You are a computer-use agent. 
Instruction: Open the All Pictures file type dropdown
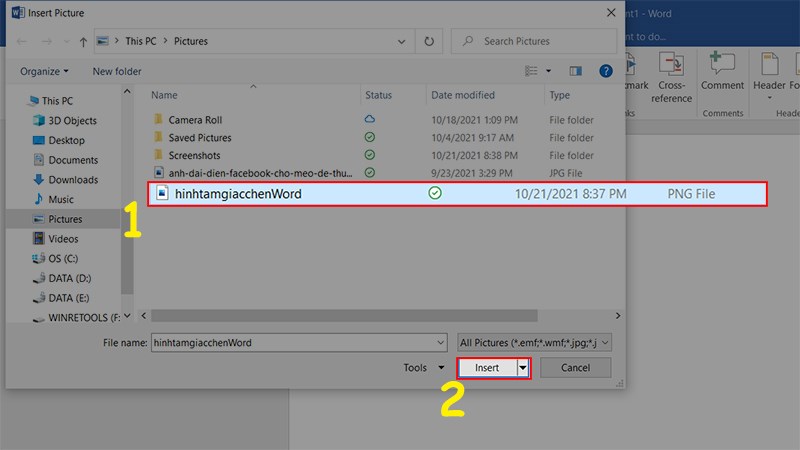tap(534, 343)
